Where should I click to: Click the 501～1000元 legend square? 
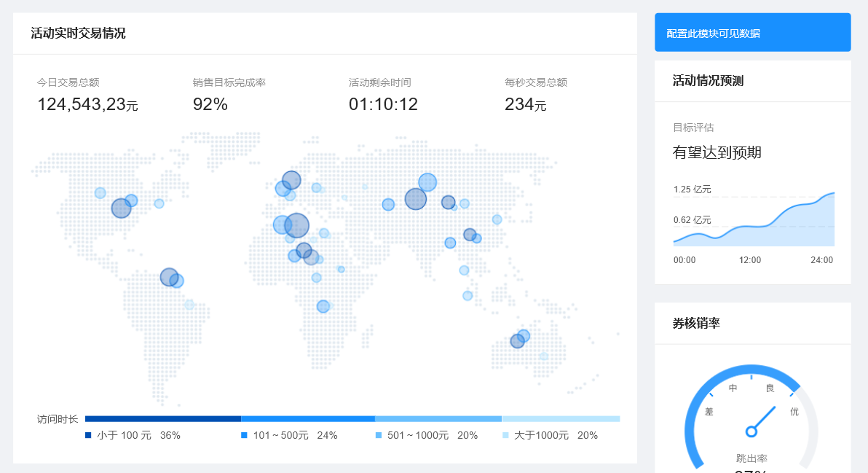pos(379,435)
